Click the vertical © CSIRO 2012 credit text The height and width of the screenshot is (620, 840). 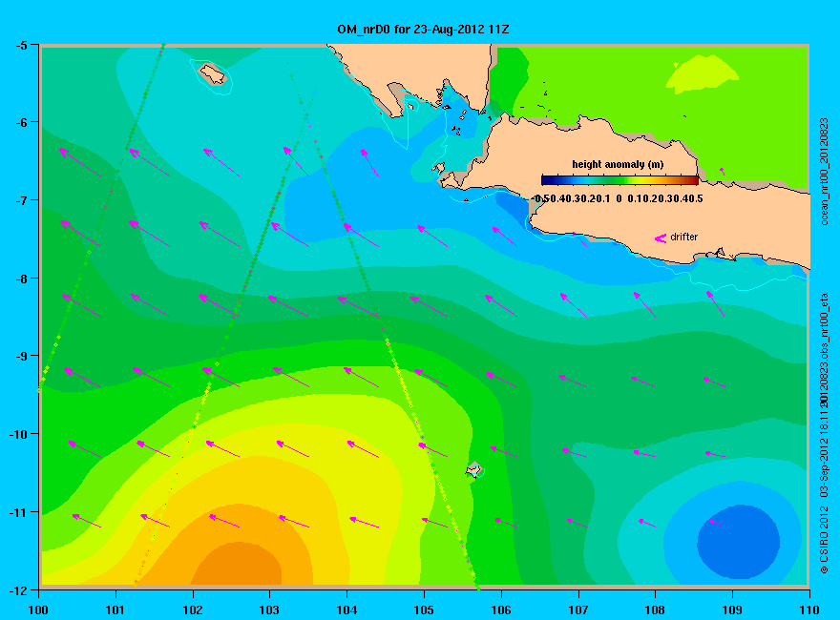point(825,539)
